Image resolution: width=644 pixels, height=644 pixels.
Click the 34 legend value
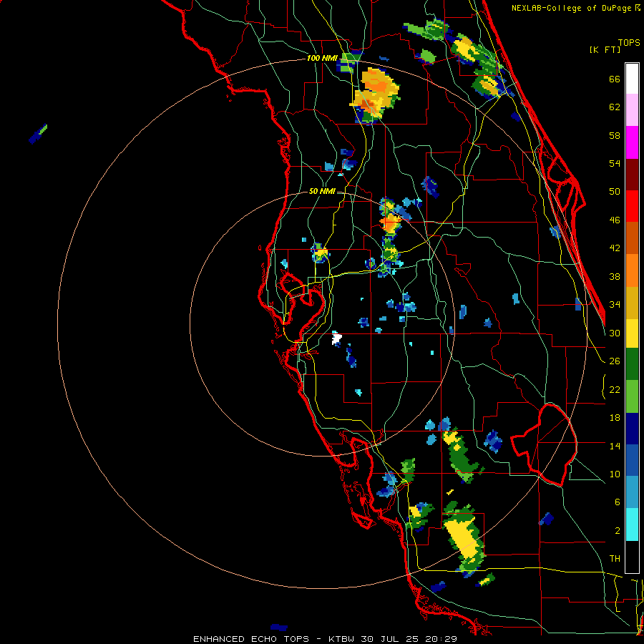point(615,305)
